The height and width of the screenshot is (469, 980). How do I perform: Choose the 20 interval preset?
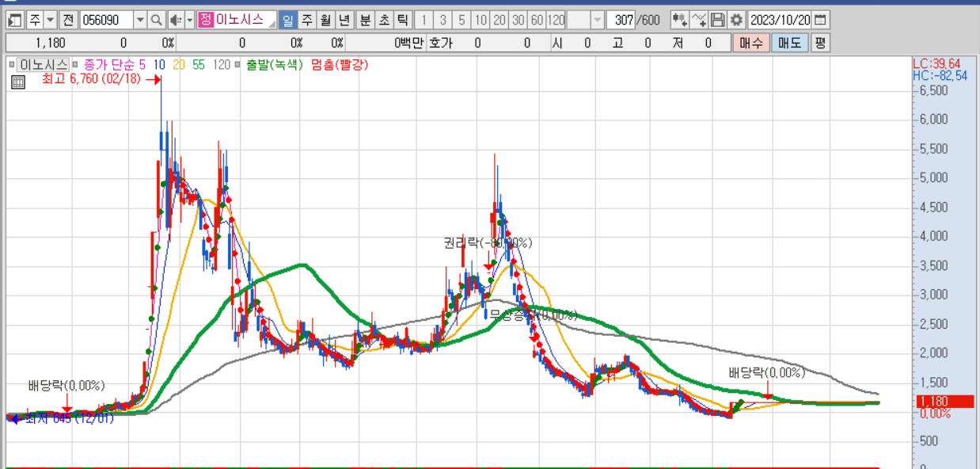[499, 20]
